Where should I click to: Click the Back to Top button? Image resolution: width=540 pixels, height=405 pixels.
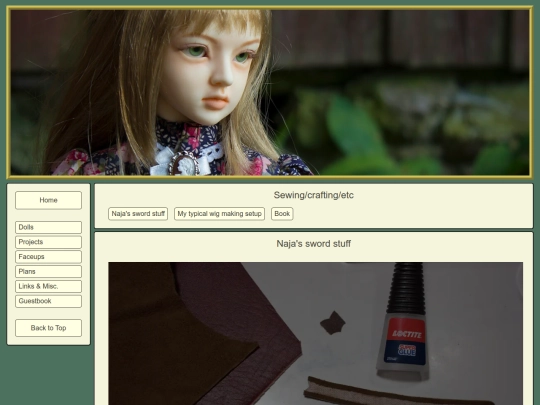(48, 328)
